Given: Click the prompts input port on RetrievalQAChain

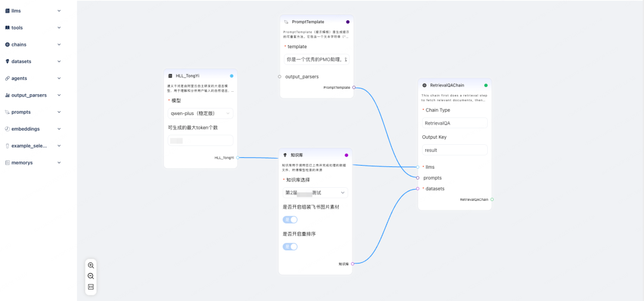Looking at the screenshot, I should (417, 178).
